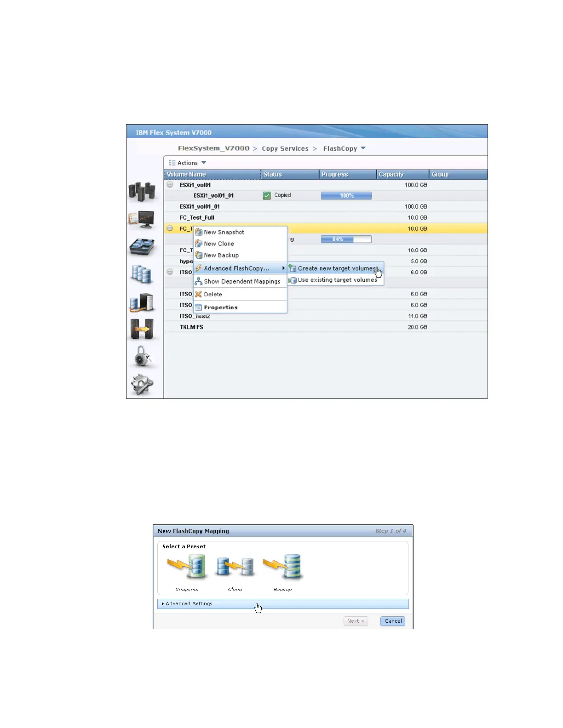Click the Show Dependent Mappings tree icon
Image resolution: width=563 pixels, height=728 pixels.
click(199, 281)
